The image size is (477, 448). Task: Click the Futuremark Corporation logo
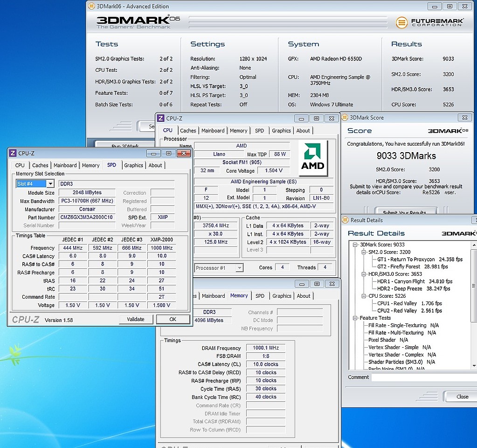[x=429, y=22]
